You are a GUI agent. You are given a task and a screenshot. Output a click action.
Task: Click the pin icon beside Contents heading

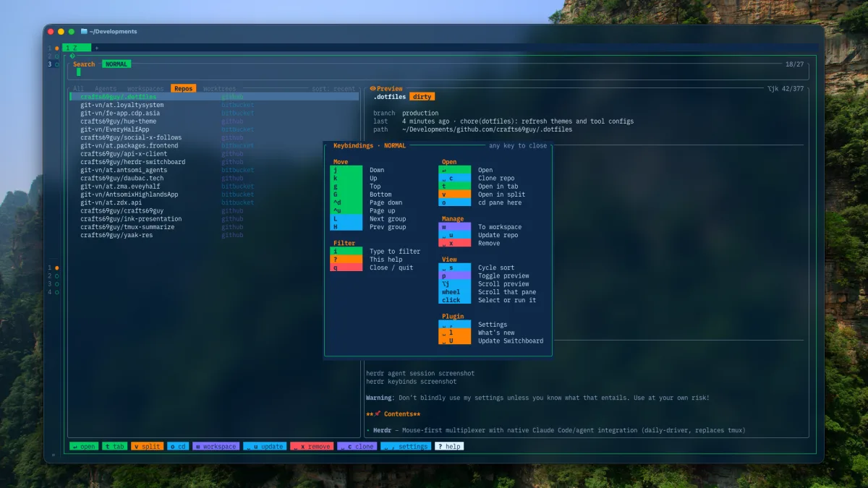(x=378, y=414)
